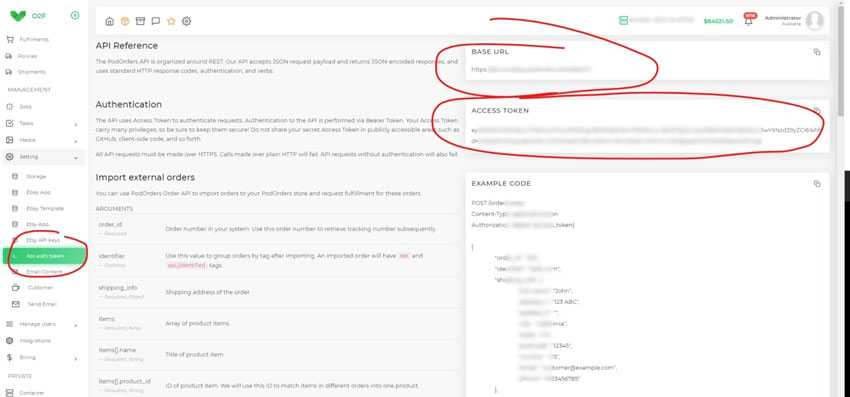
Task: Click the orange cube icon in the toolbar
Action: 125,21
